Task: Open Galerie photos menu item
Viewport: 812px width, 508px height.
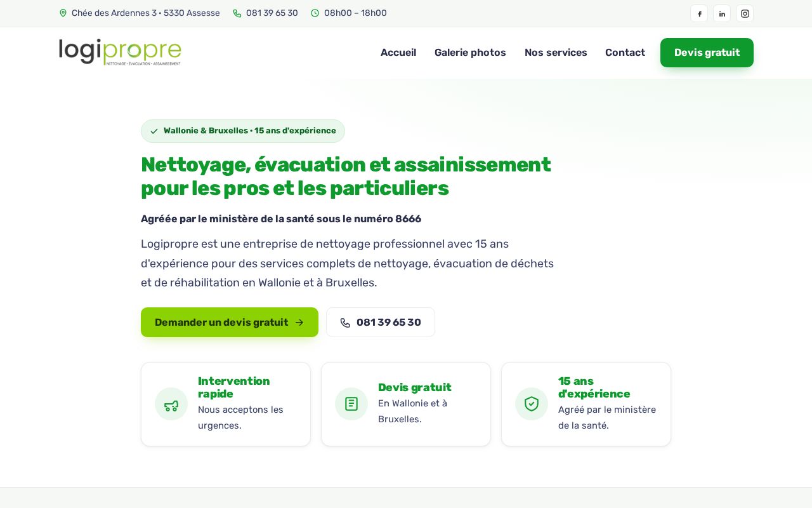Action: 470,53
